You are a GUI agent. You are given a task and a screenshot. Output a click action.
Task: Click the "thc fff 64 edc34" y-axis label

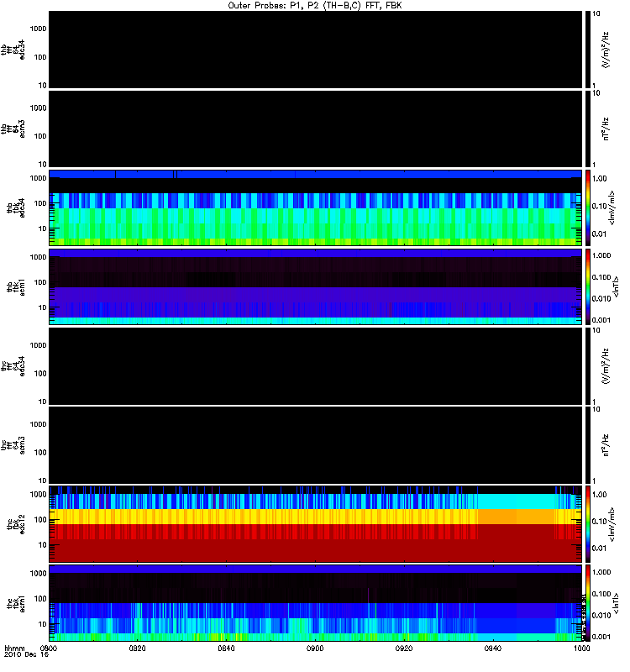click(x=13, y=366)
